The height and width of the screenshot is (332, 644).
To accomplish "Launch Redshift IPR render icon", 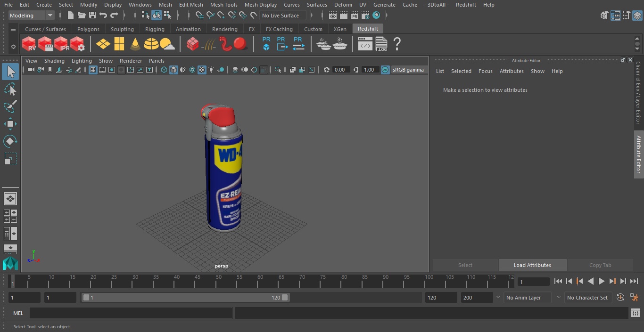I will (x=61, y=44).
